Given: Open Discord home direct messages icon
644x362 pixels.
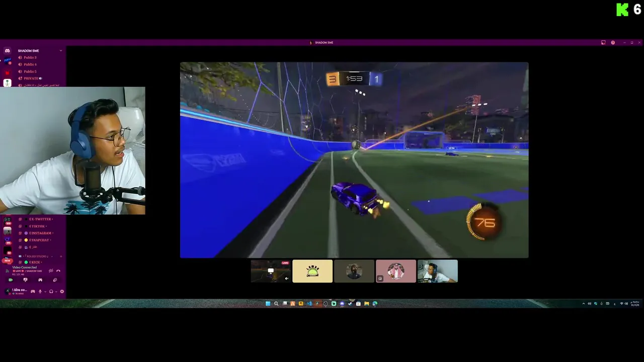Looking at the screenshot, I should 7,50.
